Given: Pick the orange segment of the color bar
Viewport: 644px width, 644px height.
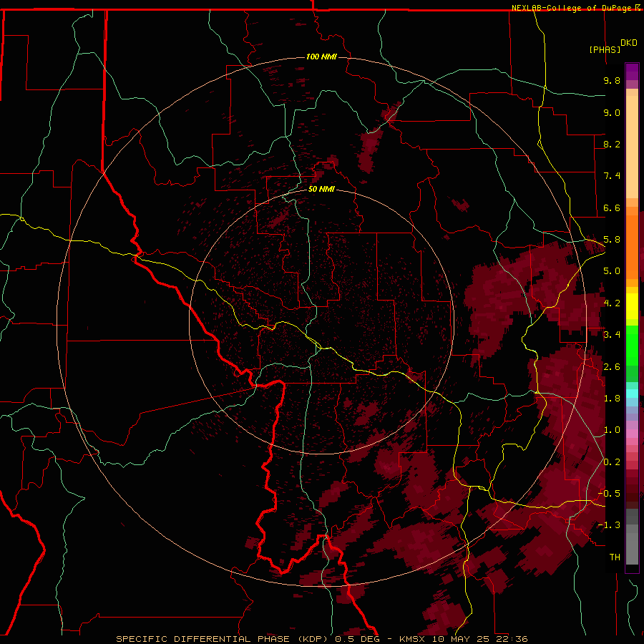Looking at the screenshot, I should 632,247.
